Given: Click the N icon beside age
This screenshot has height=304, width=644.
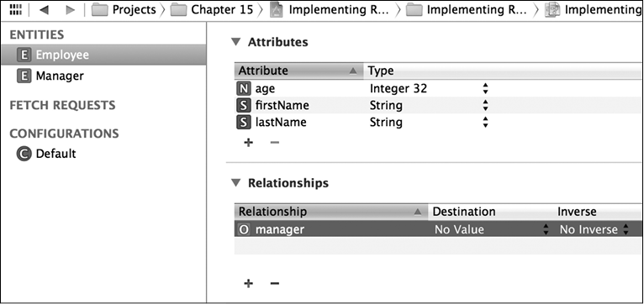Looking at the screenshot, I should click(x=243, y=89).
